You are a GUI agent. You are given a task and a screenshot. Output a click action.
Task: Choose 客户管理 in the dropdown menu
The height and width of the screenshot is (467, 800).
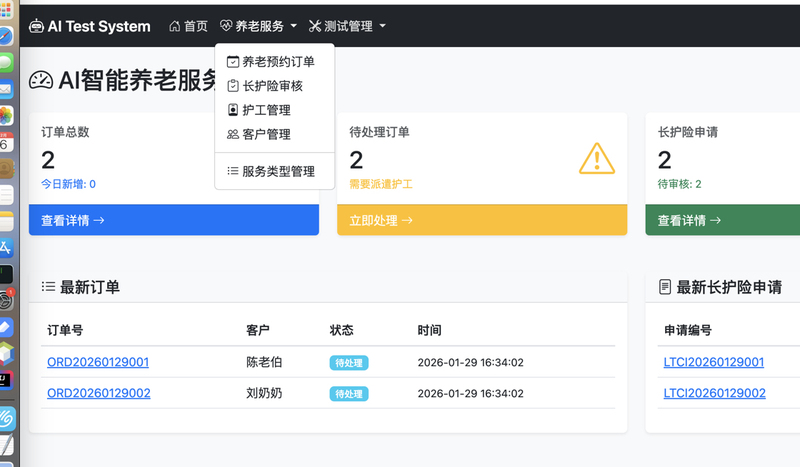coord(274,134)
